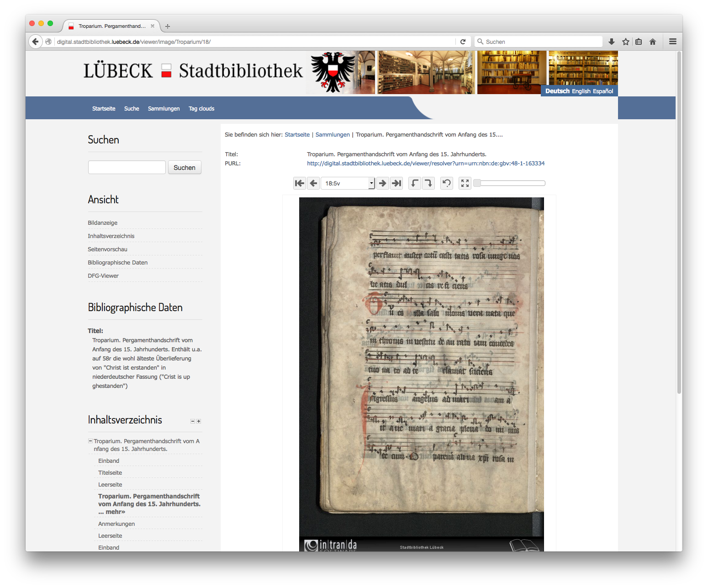Click the sidebar Suchen button
Image resolution: width=708 pixels, height=588 pixels.
coord(185,167)
